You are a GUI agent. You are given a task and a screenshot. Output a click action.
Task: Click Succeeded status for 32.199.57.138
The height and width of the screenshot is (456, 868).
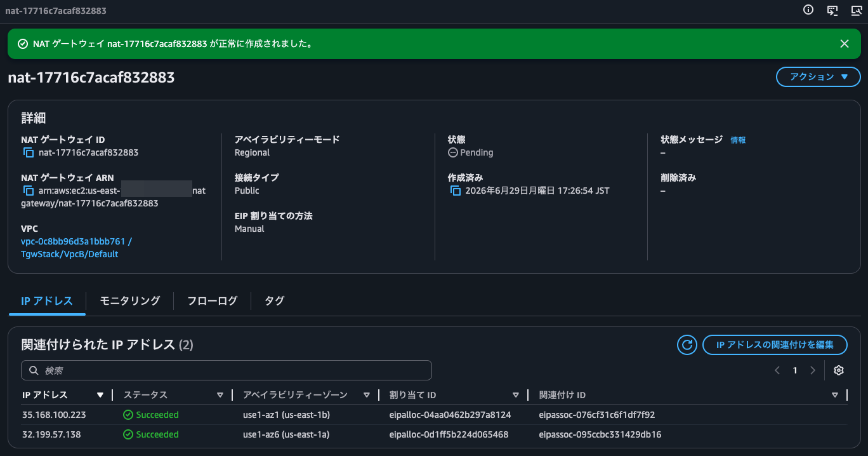pos(151,434)
